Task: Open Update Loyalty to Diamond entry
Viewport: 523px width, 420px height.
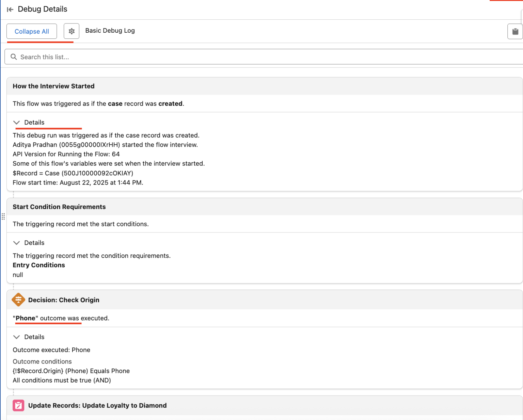Action: (97, 405)
